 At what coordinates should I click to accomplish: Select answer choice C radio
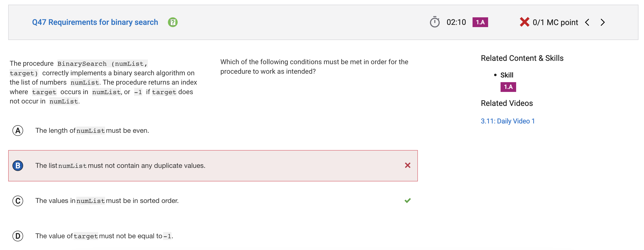(18, 201)
